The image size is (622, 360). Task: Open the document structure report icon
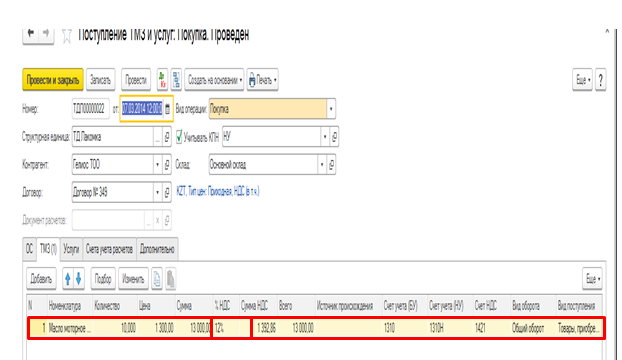pyautogui.click(x=176, y=80)
